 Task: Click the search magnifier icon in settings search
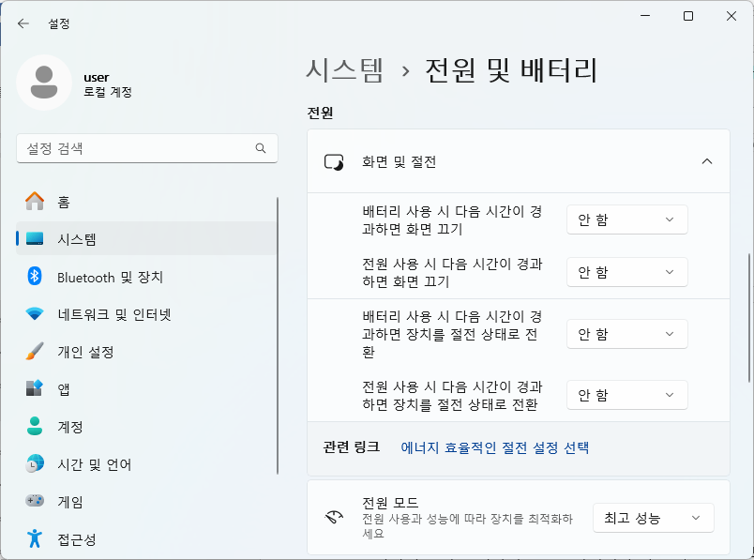[261, 148]
